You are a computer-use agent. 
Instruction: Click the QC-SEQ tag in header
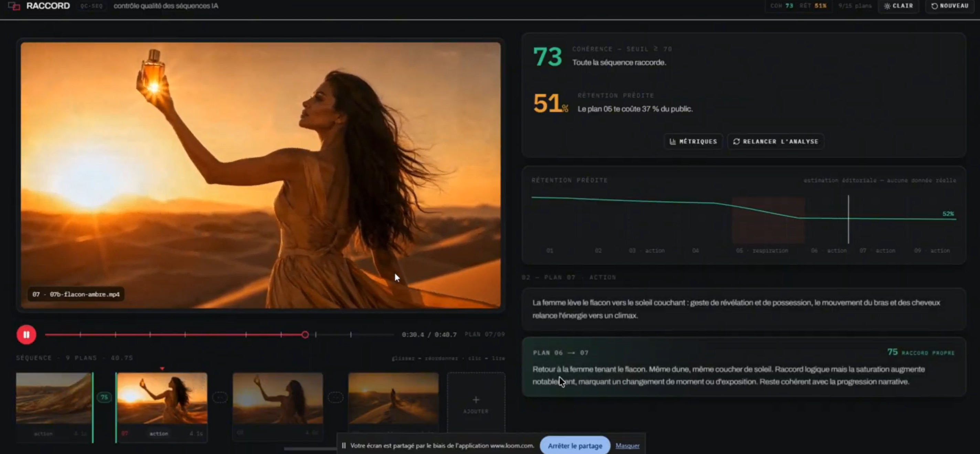[92, 6]
